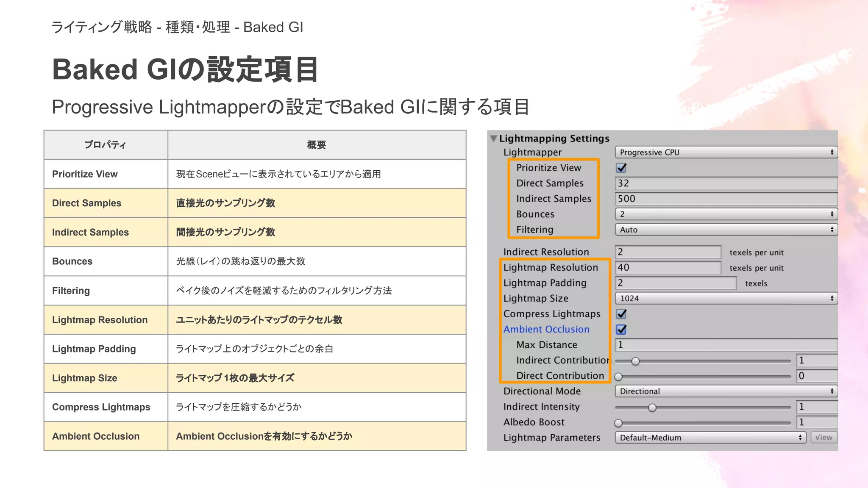
Task: Click the Compress Lightmaps table cell
Action: [106, 407]
